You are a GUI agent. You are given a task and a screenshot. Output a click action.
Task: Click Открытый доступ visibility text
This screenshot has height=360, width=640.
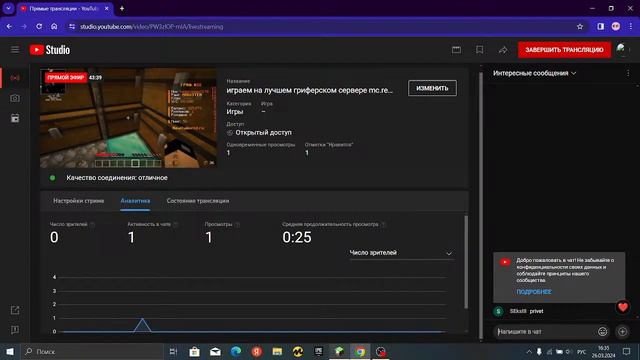tap(263, 133)
